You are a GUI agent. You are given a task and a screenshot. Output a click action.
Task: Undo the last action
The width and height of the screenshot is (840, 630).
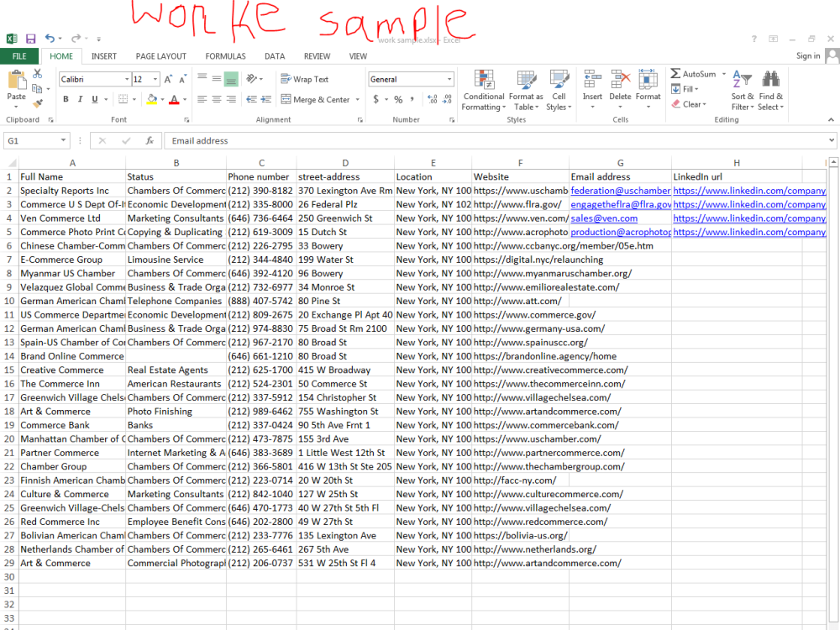[50, 38]
